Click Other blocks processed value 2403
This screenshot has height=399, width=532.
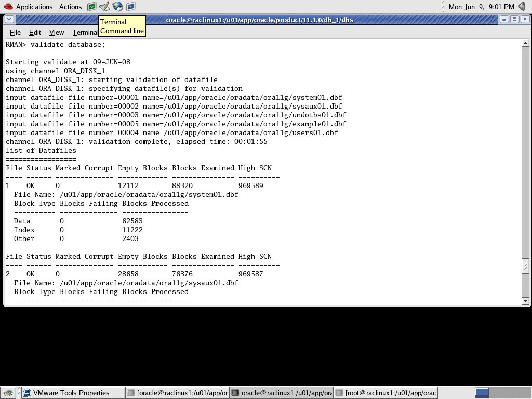[x=130, y=238]
